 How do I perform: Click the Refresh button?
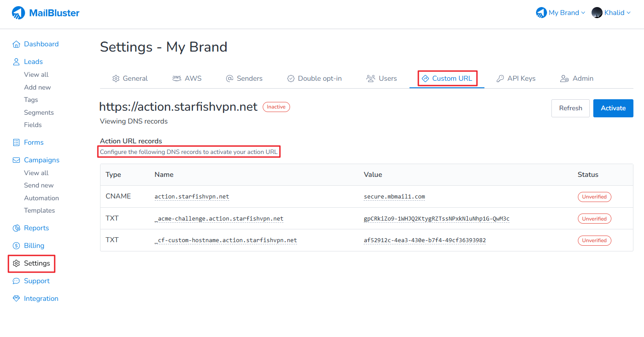(x=570, y=108)
